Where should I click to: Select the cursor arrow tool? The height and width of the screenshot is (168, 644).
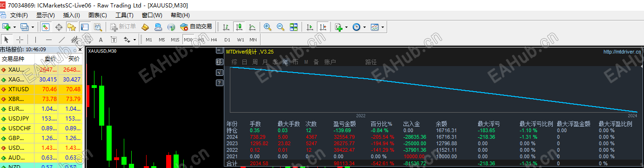coord(7,40)
